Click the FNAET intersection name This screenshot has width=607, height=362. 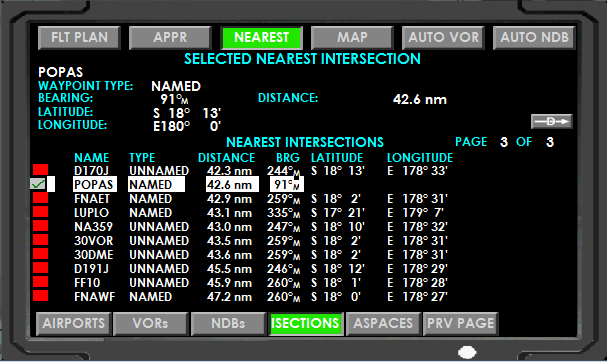pyautogui.click(x=93, y=199)
